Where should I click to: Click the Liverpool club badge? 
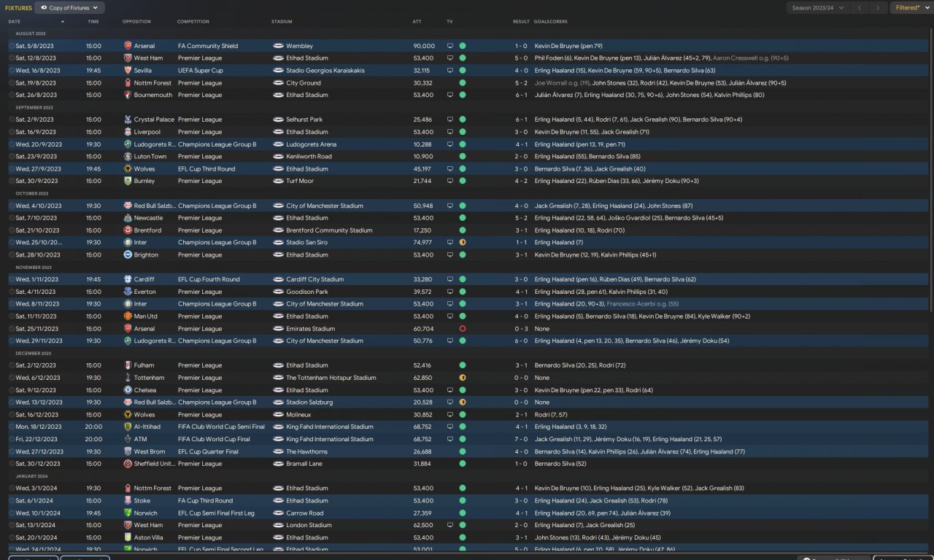pos(128,132)
